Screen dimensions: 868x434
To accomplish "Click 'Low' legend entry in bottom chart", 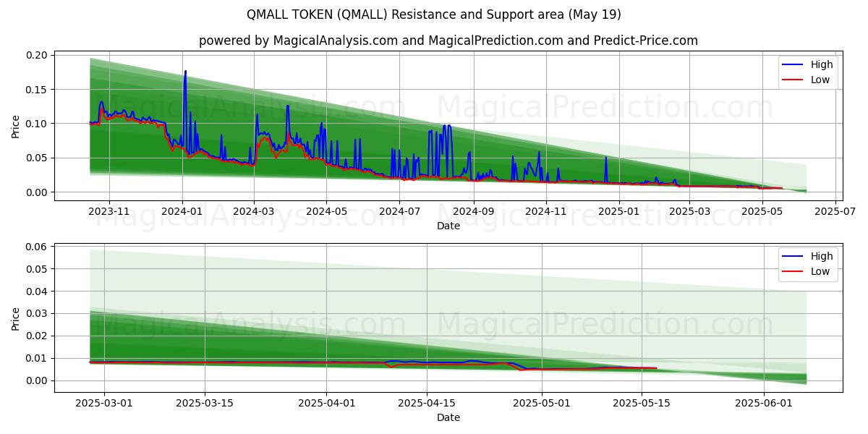I will pyautogui.click(x=820, y=271).
